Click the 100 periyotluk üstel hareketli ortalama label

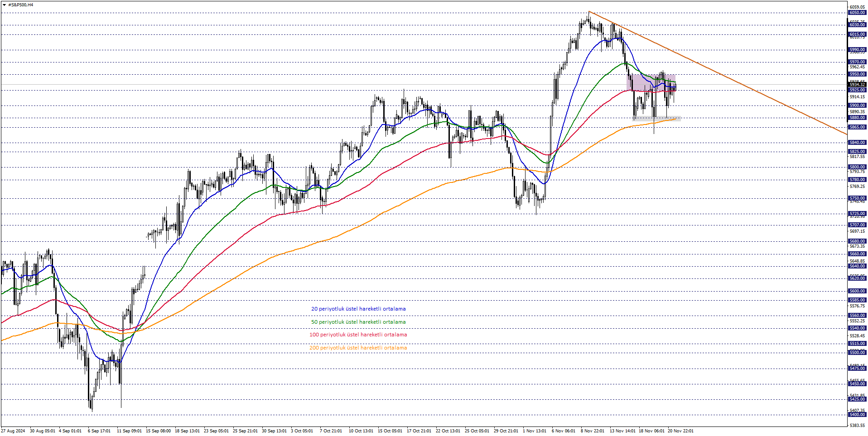pos(358,335)
